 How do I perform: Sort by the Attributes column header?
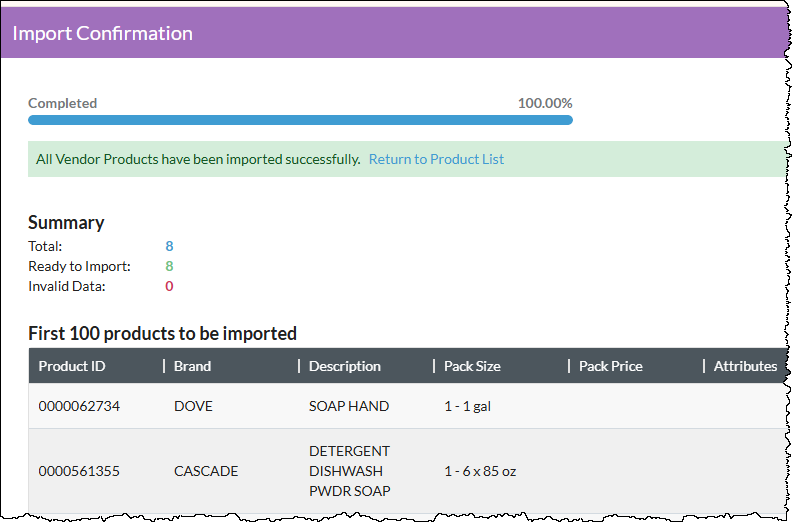click(745, 366)
